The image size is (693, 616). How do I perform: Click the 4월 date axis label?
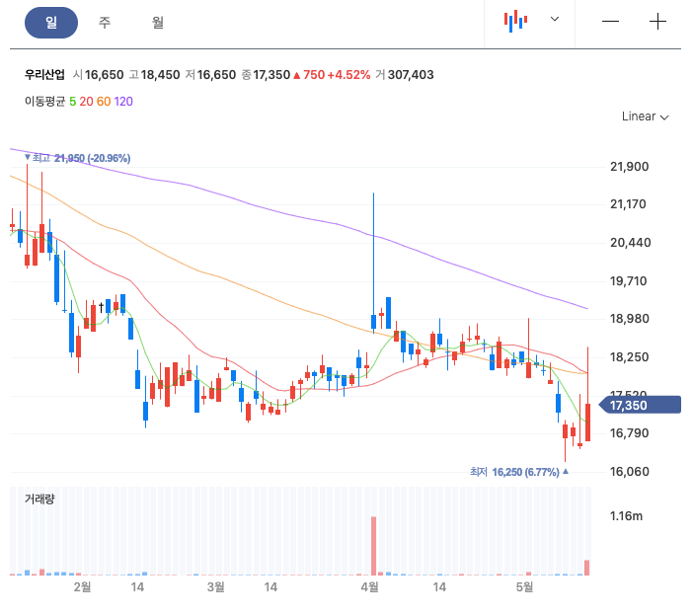(x=370, y=586)
